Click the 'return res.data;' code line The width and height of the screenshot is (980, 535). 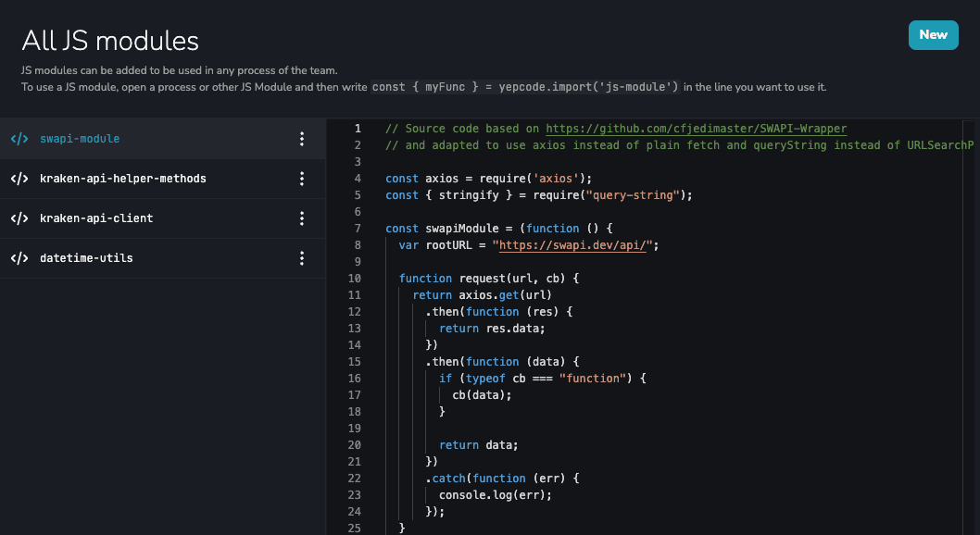pos(492,329)
